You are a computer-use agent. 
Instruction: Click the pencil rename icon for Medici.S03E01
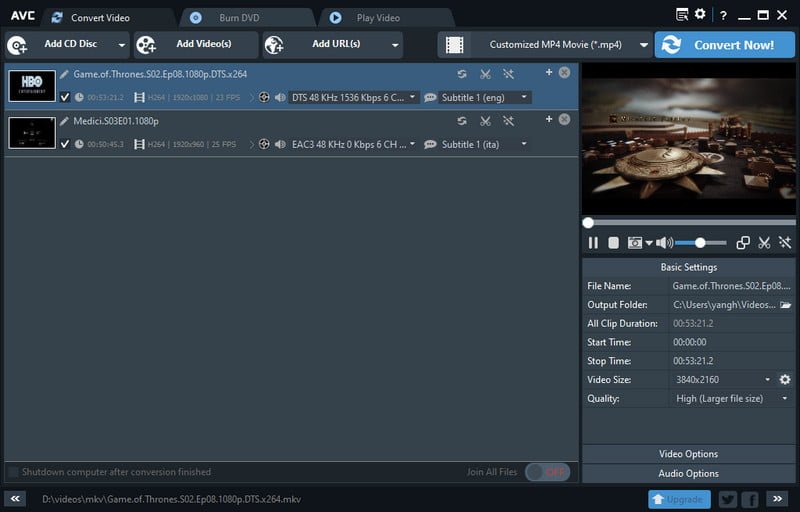[x=64, y=121]
